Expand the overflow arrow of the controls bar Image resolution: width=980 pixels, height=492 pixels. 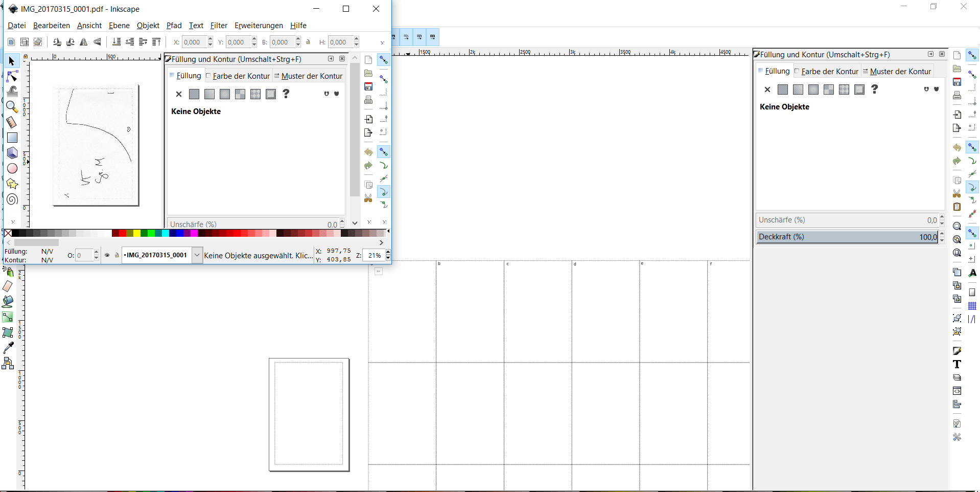point(382,42)
